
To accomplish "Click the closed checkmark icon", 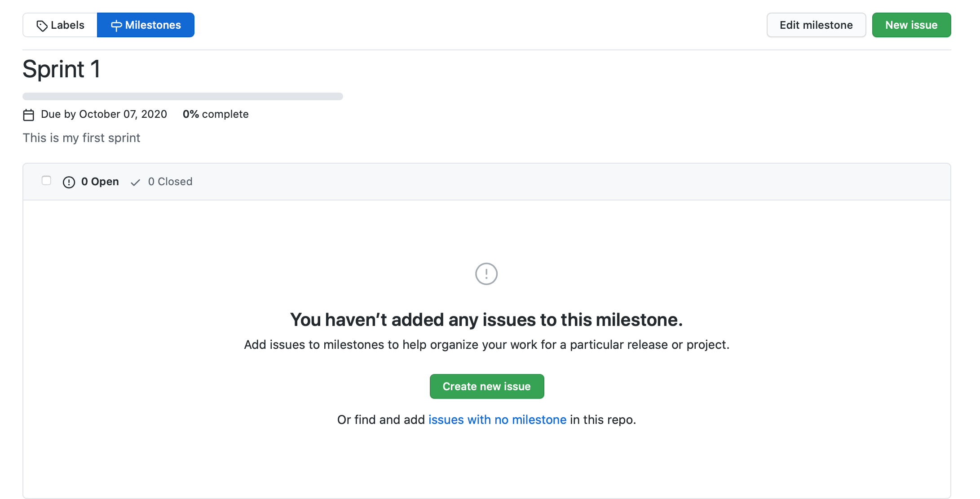I will click(x=135, y=182).
